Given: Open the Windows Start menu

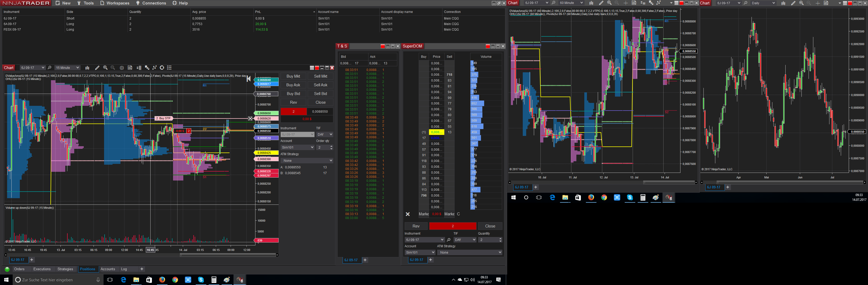Looking at the screenshot, I should [6, 280].
